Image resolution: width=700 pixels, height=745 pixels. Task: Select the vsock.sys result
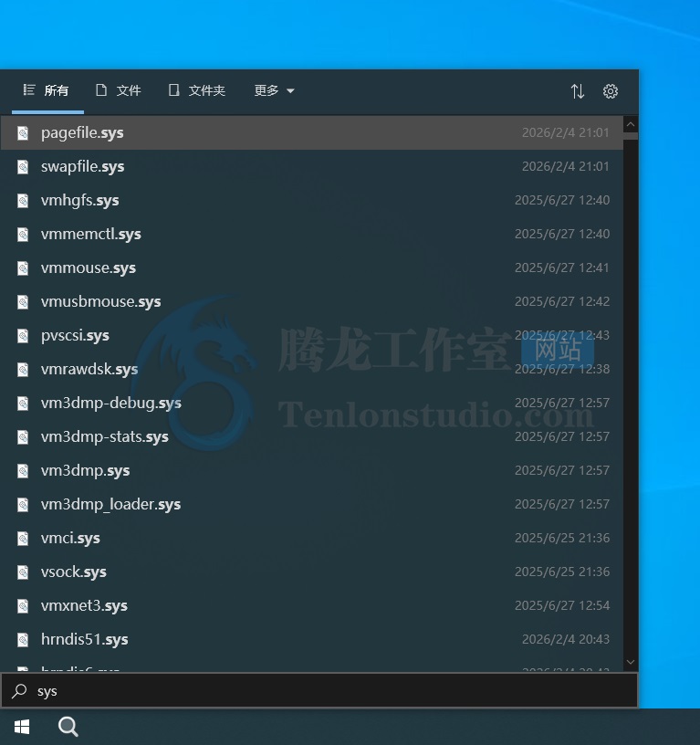point(73,572)
